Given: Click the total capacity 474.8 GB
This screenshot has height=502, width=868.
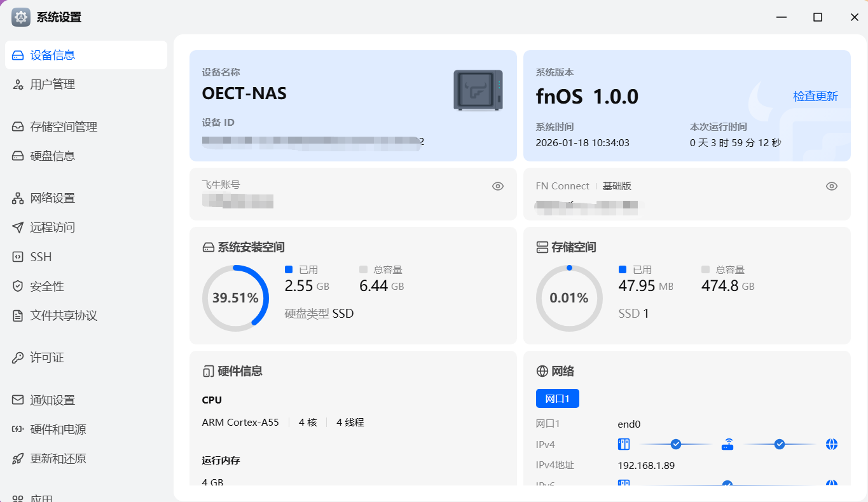Looking at the screenshot, I should 728,286.
